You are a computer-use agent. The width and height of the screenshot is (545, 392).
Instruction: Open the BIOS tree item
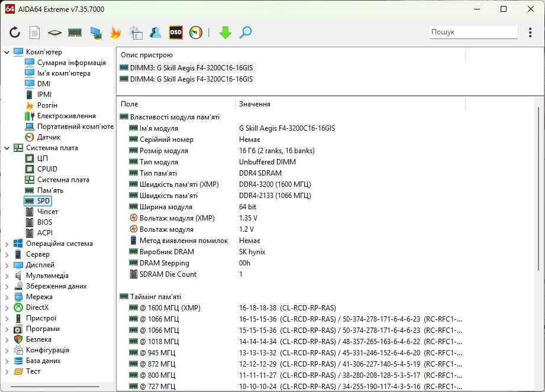point(38,222)
